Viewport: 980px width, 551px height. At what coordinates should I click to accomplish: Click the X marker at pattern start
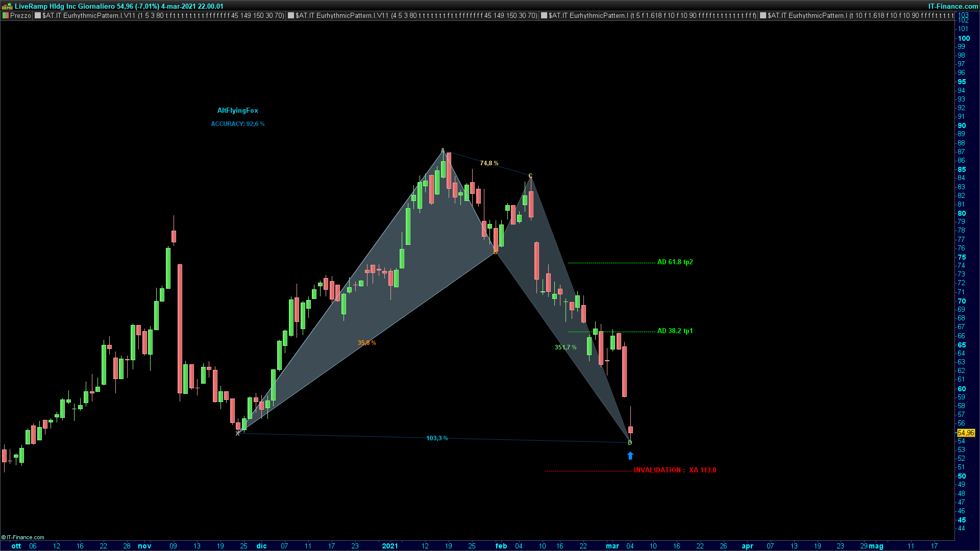click(x=237, y=433)
